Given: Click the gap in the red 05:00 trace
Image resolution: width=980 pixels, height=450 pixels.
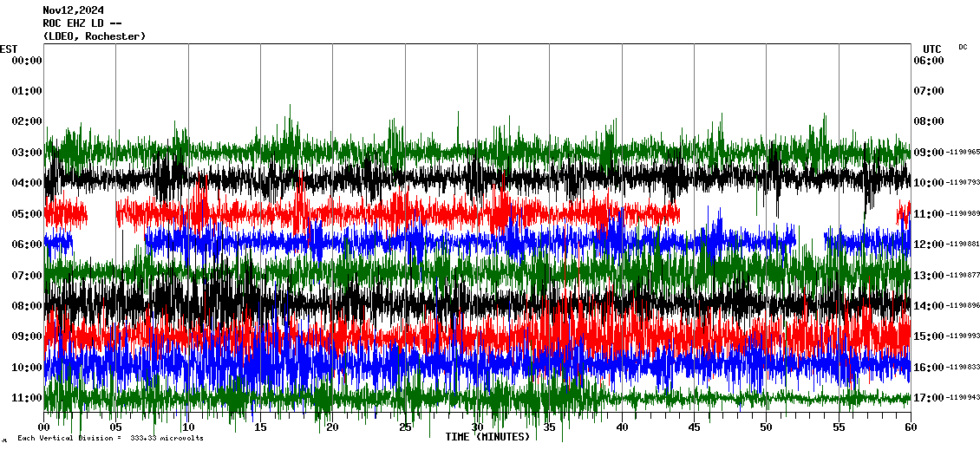Looking at the screenshot, I should point(101,212).
